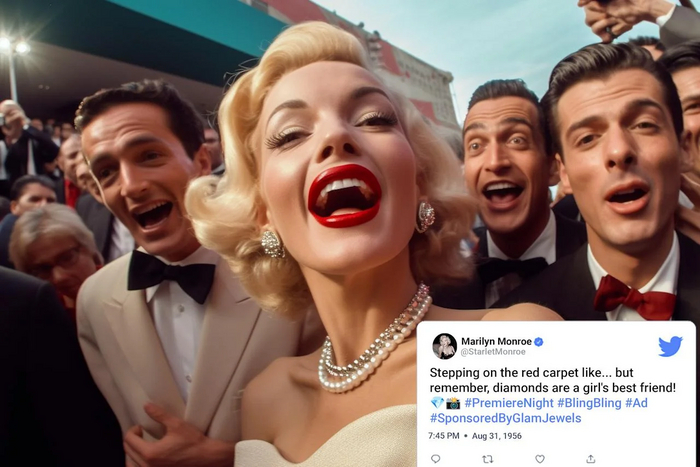
Task: Click the pearl necklace in the photo
Action: (375, 343)
